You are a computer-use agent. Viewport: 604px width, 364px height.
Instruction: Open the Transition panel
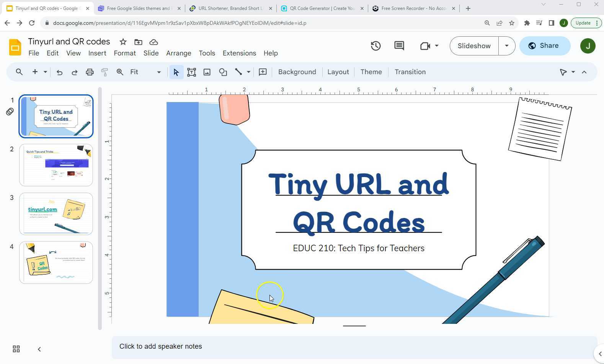(x=410, y=72)
